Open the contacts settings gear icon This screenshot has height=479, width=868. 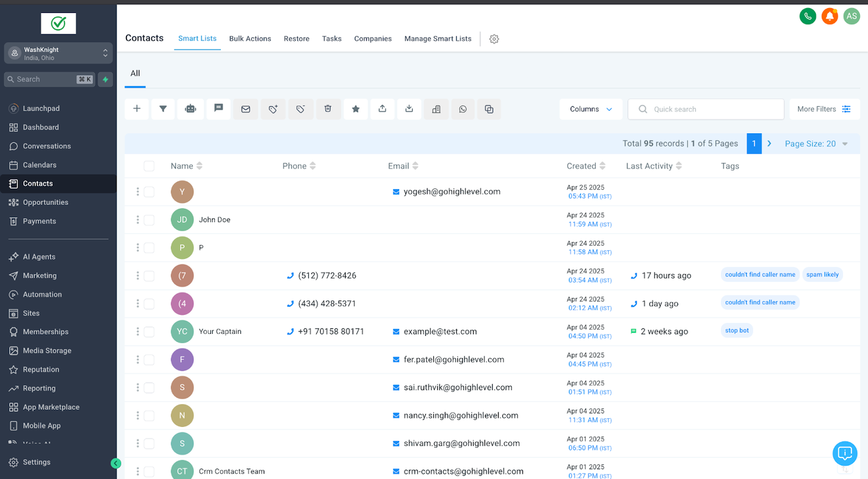[494, 39]
